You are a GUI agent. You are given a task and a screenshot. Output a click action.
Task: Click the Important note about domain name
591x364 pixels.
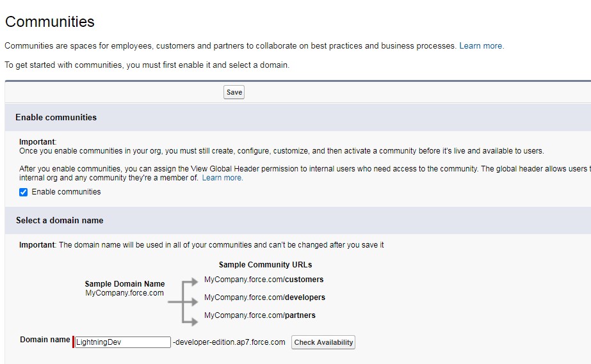201,245
